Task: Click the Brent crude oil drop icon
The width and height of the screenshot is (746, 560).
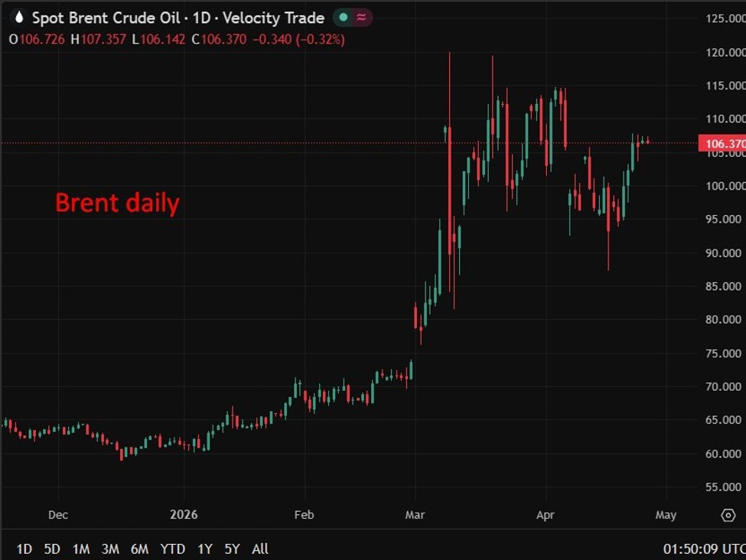Action: click(x=18, y=18)
